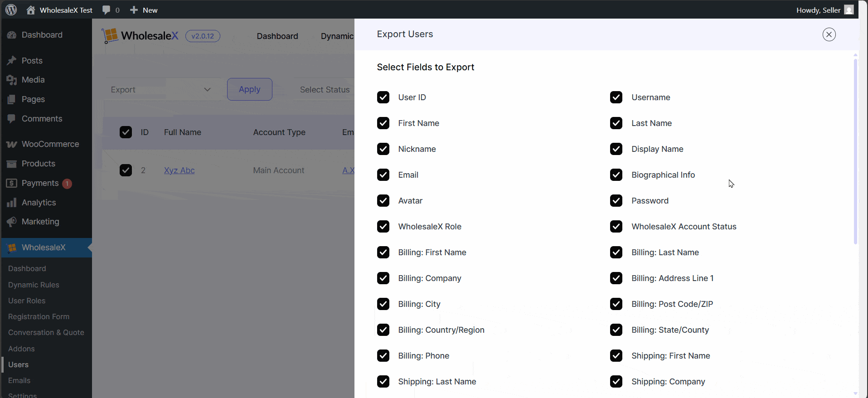This screenshot has height=398, width=868.
Task: Click the Posts pin icon
Action: (x=12, y=61)
